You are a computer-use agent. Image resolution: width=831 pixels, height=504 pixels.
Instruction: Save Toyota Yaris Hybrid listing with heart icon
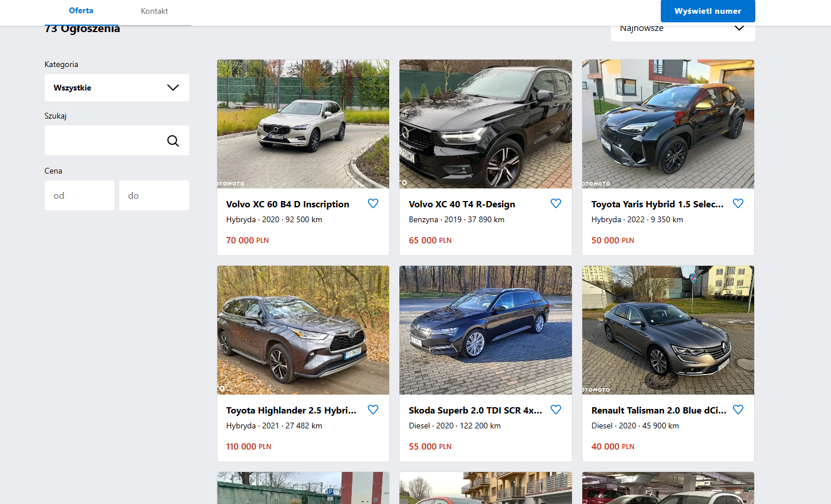[738, 203]
